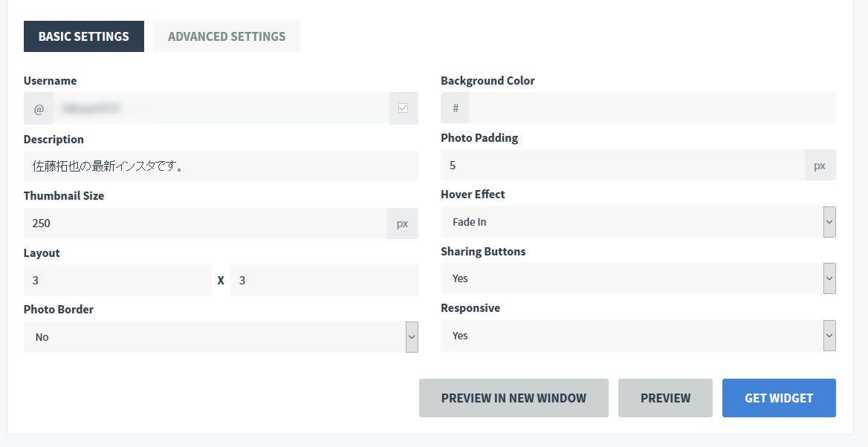This screenshot has width=868, height=447.
Task: Click the Username input field
Action: pos(221,108)
